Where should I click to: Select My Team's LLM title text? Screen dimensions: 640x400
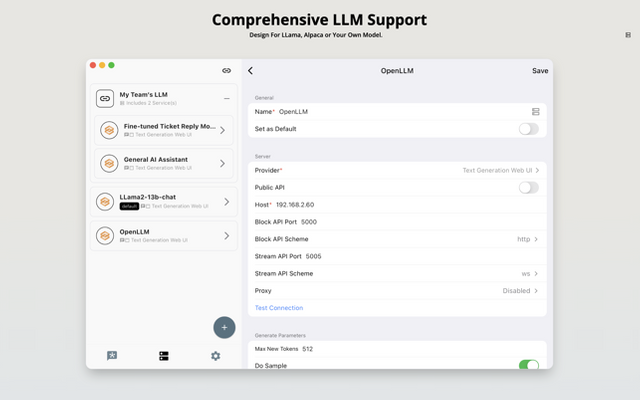click(143, 94)
